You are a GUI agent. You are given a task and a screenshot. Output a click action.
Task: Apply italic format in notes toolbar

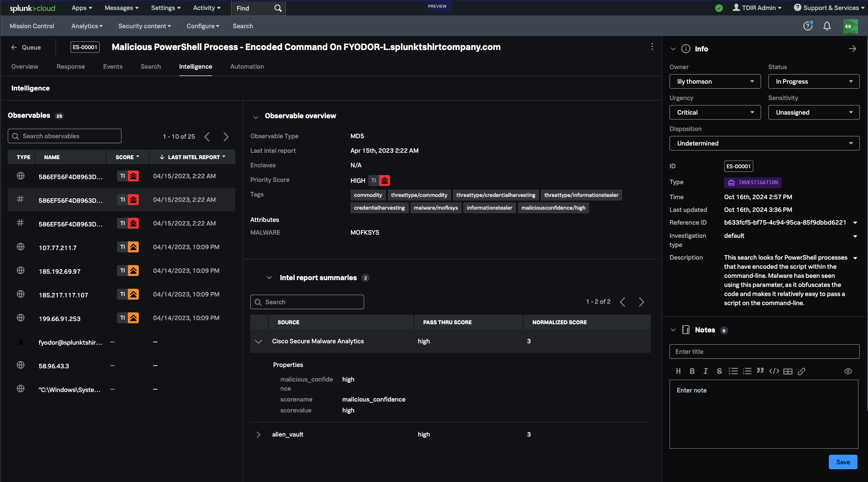pyautogui.click(x=706, y=371)
